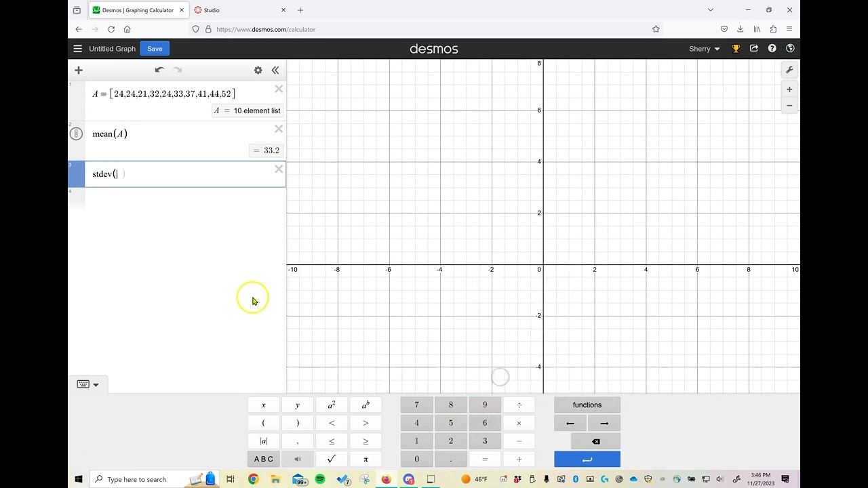Zoom out on the graph

tap(789, 106)
